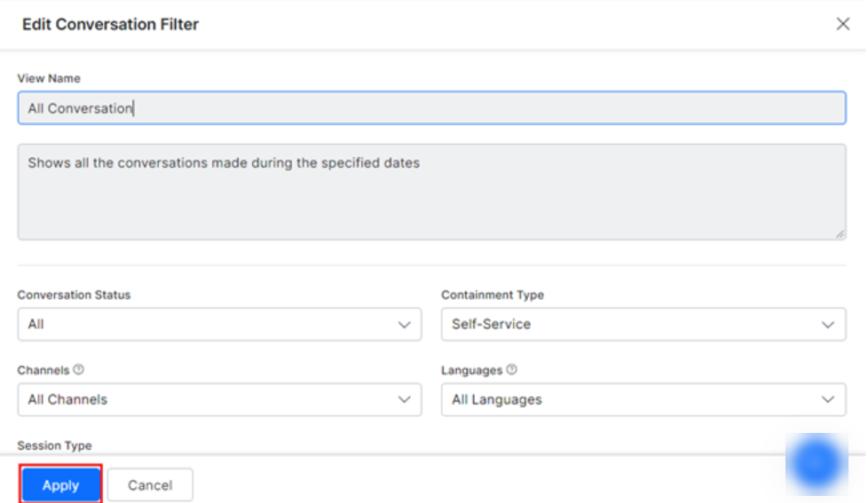Image resolution: width=868 pixels, height=503 pixels.
Task: Click the Session Type label
Action: coord(54,445)
